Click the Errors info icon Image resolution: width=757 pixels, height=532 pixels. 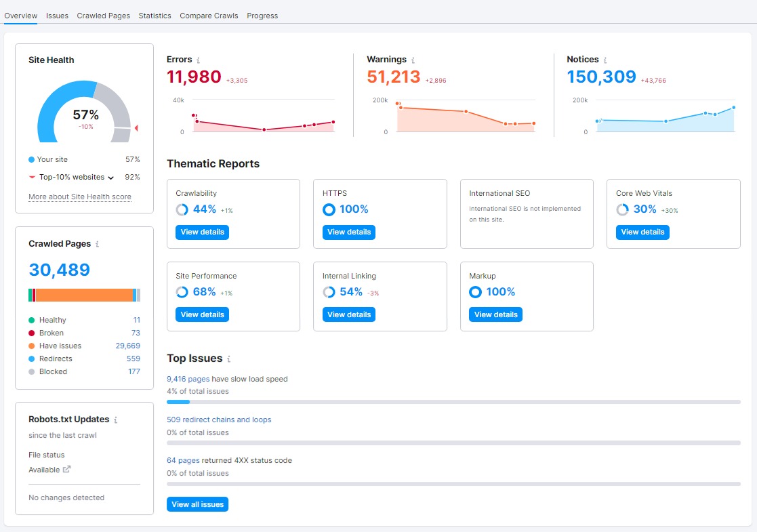tap(198, 60)
